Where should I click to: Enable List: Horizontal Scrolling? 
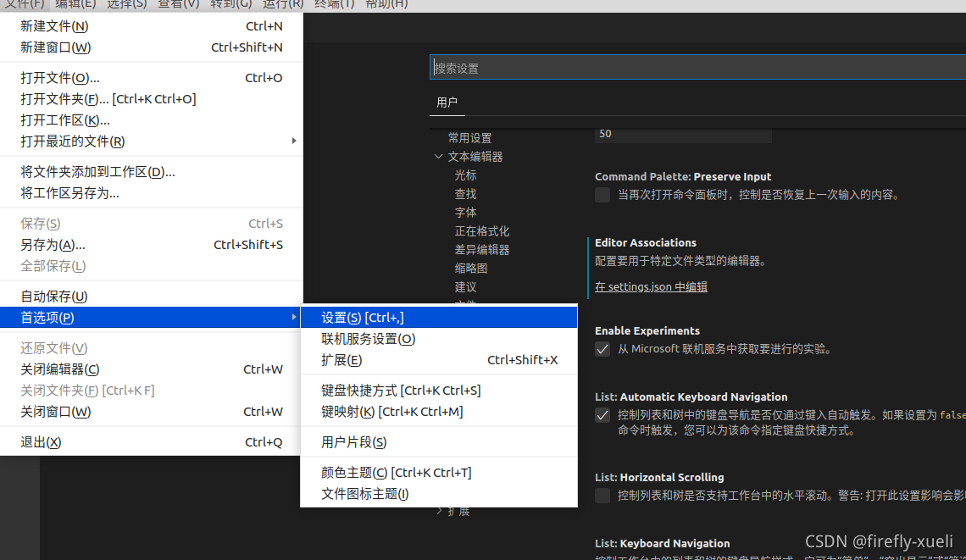(x=602, y=496)
